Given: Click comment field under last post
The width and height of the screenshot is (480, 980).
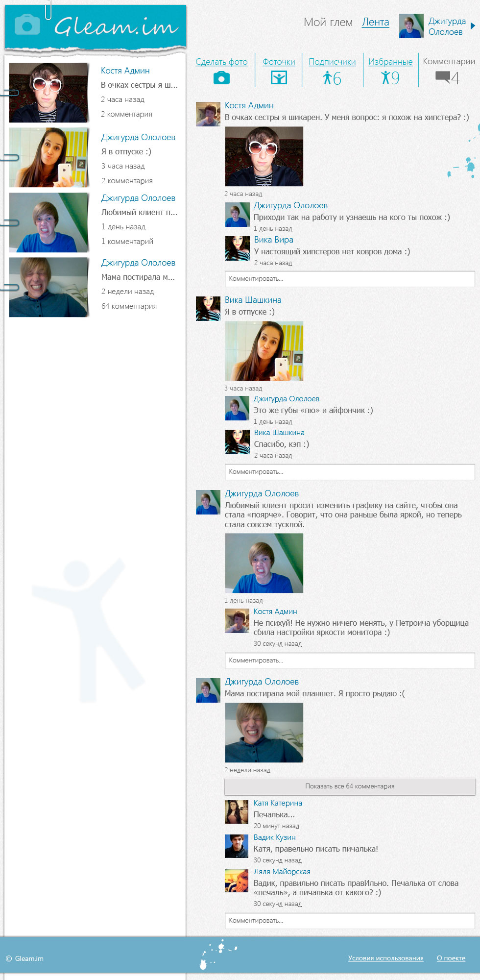Looking at the screenshot, I should (350, 921).
